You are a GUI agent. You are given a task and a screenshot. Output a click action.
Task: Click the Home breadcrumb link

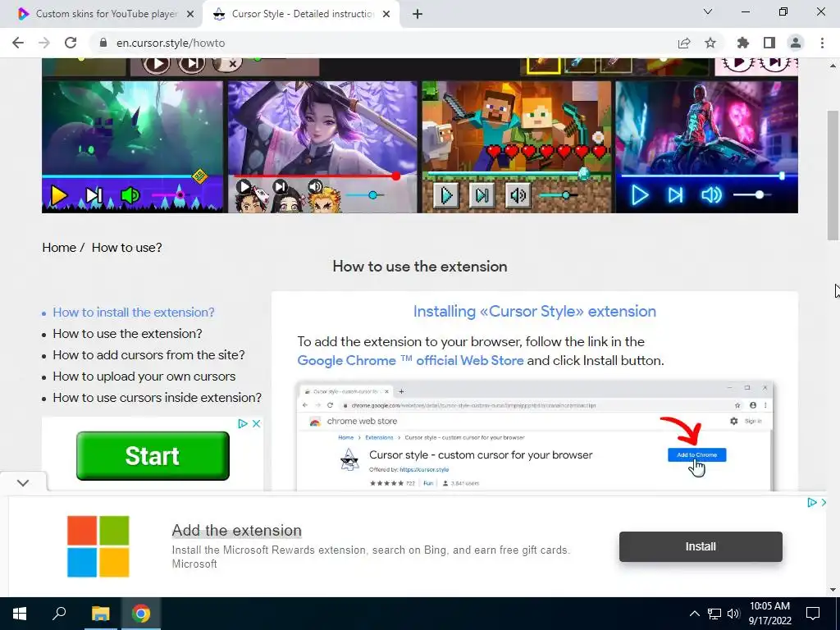click(59, 248)
